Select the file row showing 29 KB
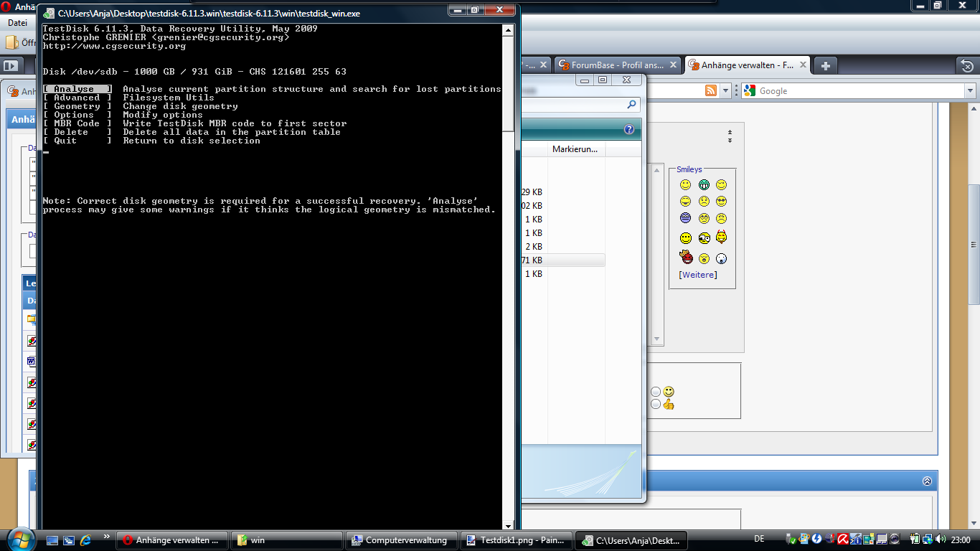Viewport: 980px width, 551px height. [x=563, y=192]
